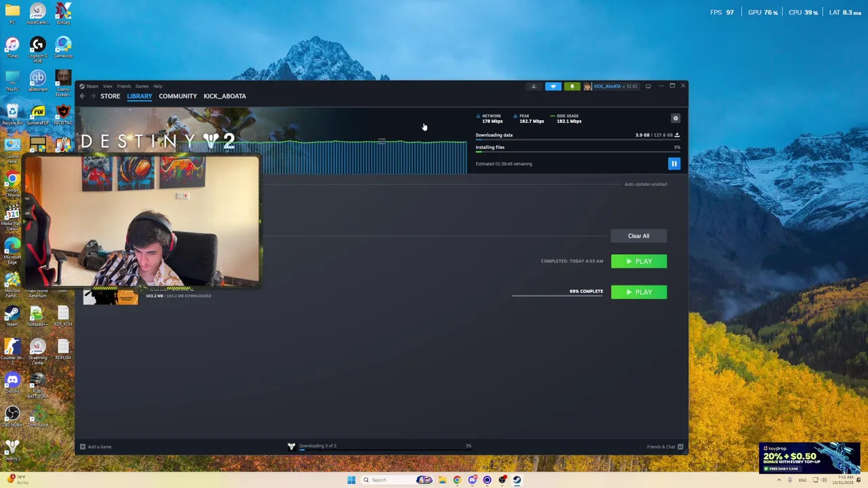
Task: Click the back navigation arrow in Steam
Action: [82, 96]
